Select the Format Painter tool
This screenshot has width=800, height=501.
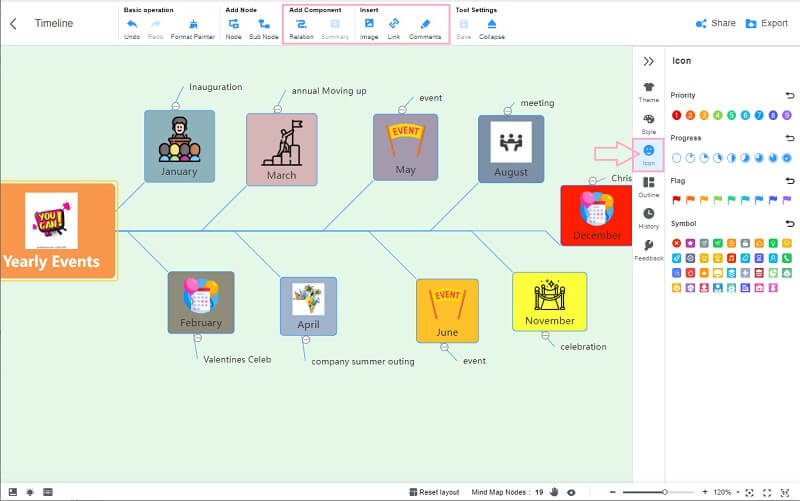point(192,24)
